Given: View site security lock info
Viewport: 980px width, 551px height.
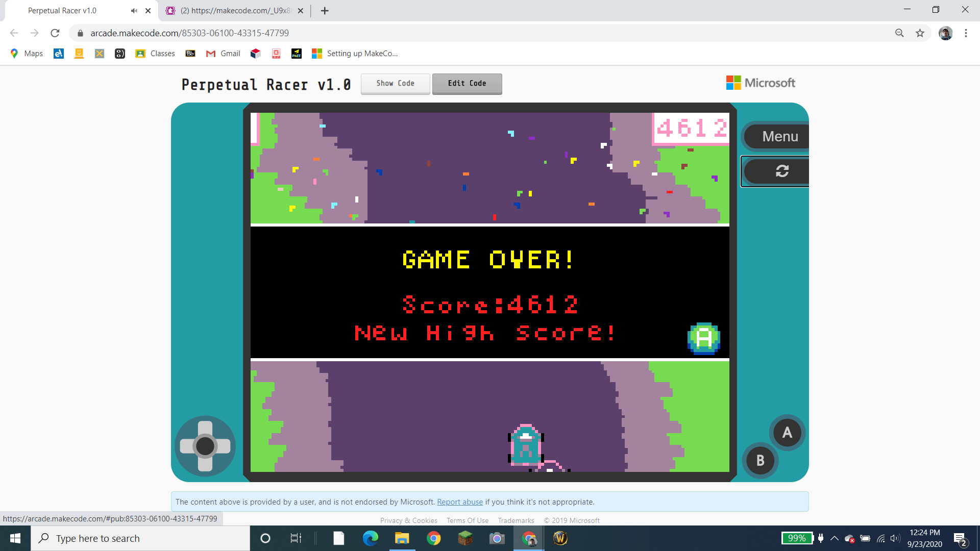Looking at the screenshot, I should click(x=80, y=33).
